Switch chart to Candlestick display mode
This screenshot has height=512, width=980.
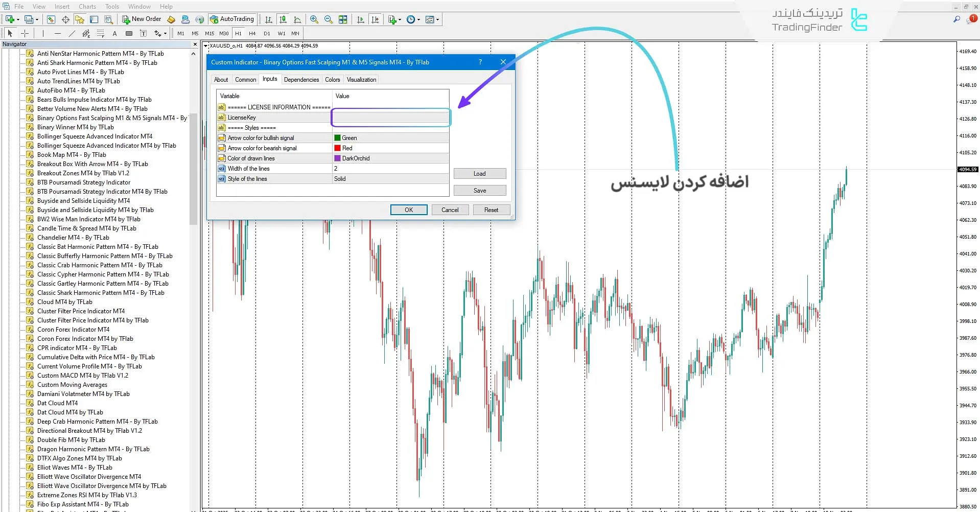[283, 19]
